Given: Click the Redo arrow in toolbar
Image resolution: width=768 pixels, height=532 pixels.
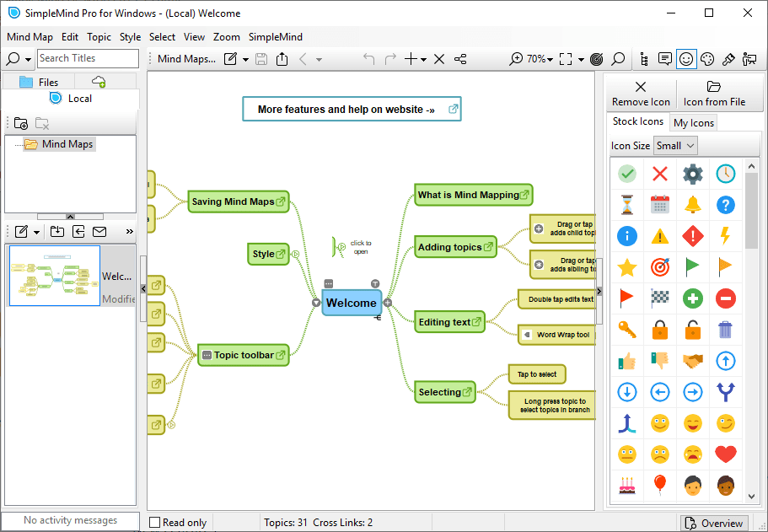Looking at the screenshot, I should (x=390, y=59).
